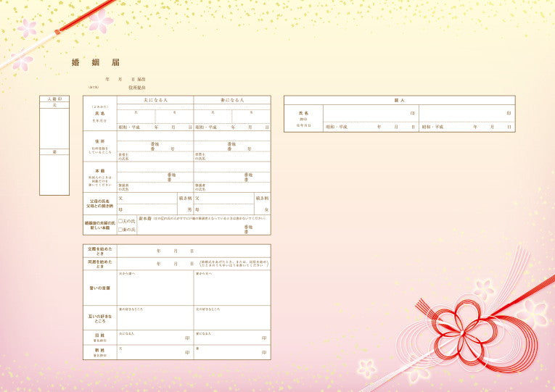Screen dimensions: 555x392
Task: Click the 夫になる人 column header
Action: (155, 100)
